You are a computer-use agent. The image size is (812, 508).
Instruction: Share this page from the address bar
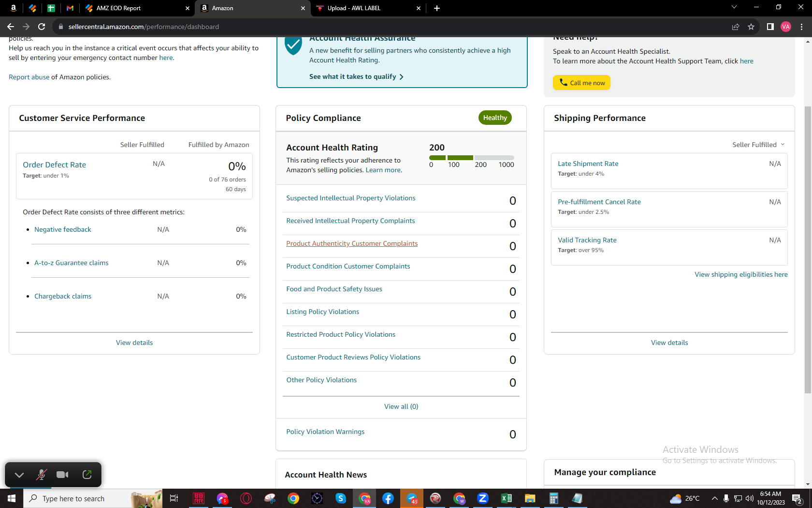736,27
